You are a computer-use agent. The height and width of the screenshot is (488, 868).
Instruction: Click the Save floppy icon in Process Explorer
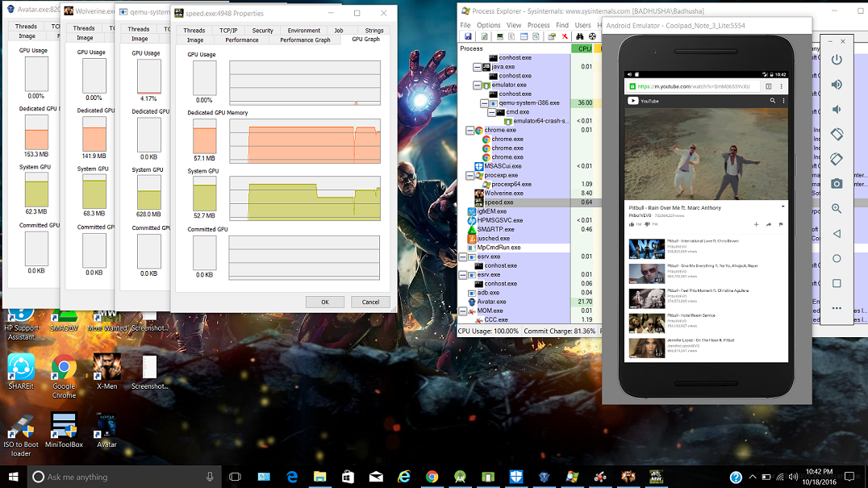(x=468, y=36)
